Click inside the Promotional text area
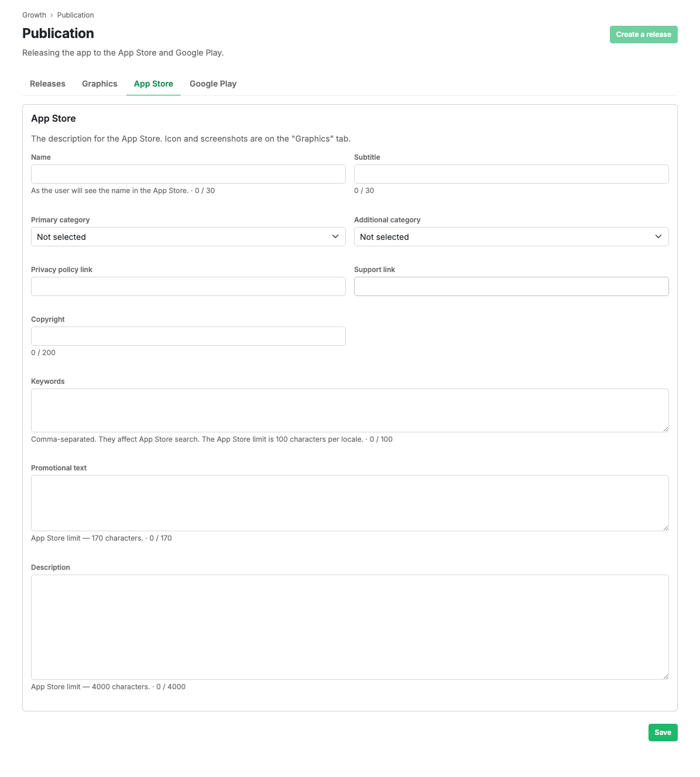The height and width of the screenshot is (777, 700). (350, 503)
